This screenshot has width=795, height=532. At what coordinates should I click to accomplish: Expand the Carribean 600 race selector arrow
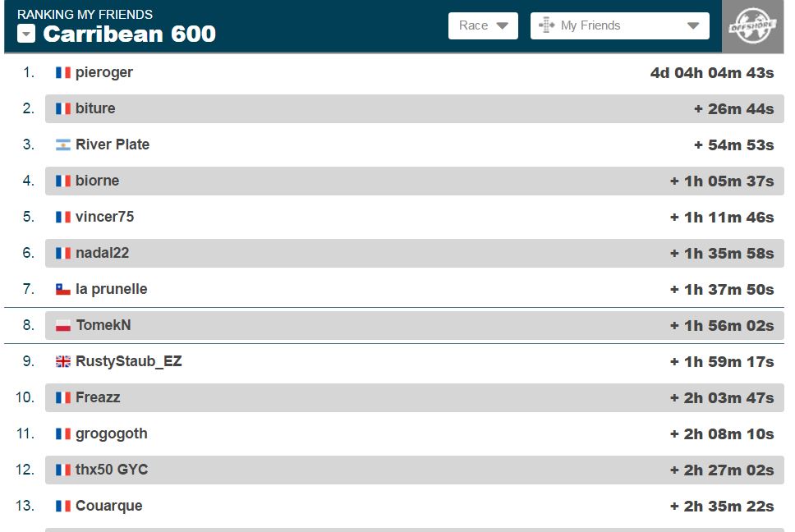26,34
